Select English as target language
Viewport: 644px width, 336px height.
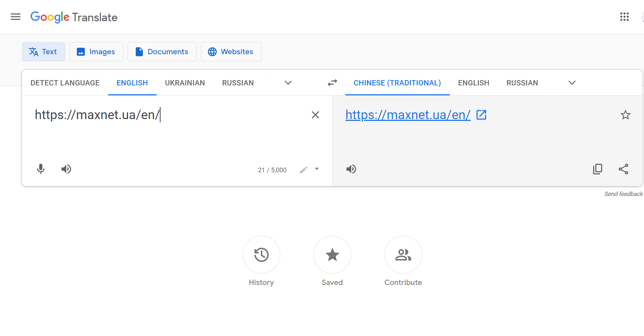pos(474,83)
